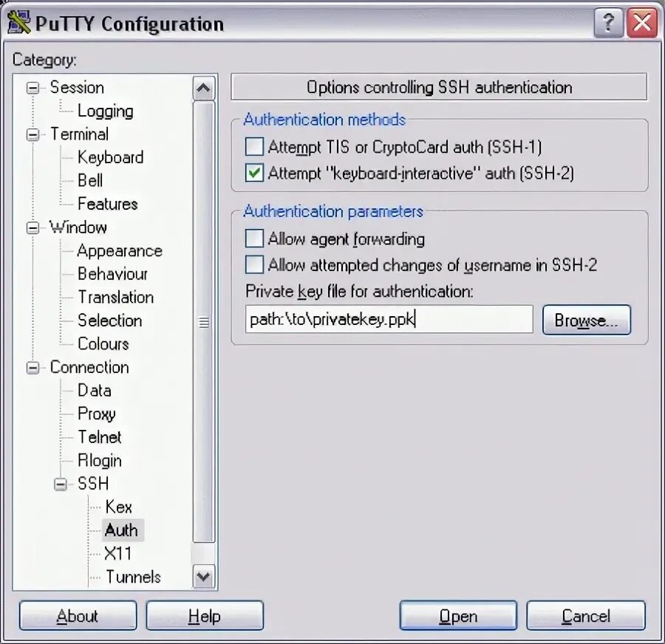This screenshot has height=644, width=665.
Task: Select the Features category
Action: pyautogui.click(x=108, y=204)
